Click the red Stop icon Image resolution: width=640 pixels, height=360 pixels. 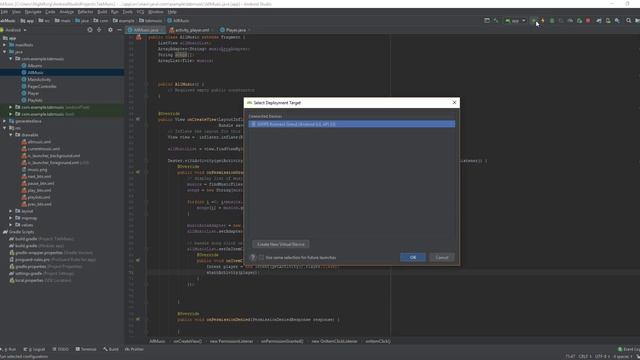588,20
